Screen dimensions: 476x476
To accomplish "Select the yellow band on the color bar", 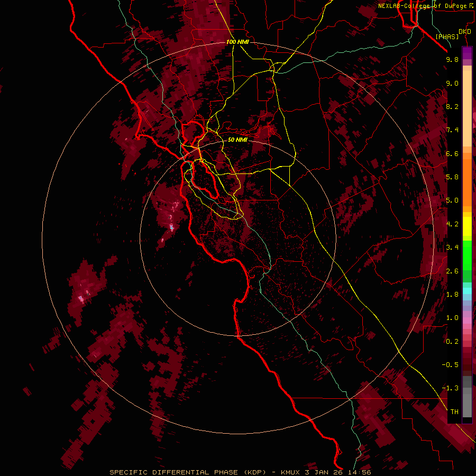I will click(467, 226).
